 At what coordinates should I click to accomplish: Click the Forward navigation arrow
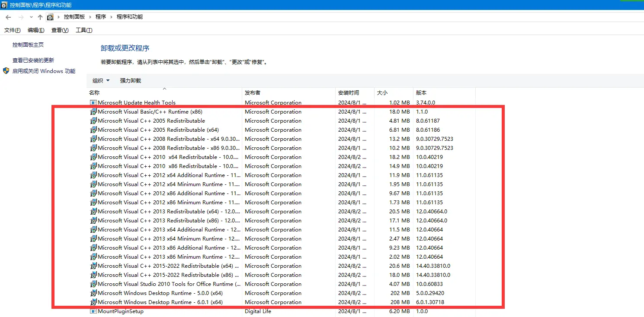[x=21, y=17]
